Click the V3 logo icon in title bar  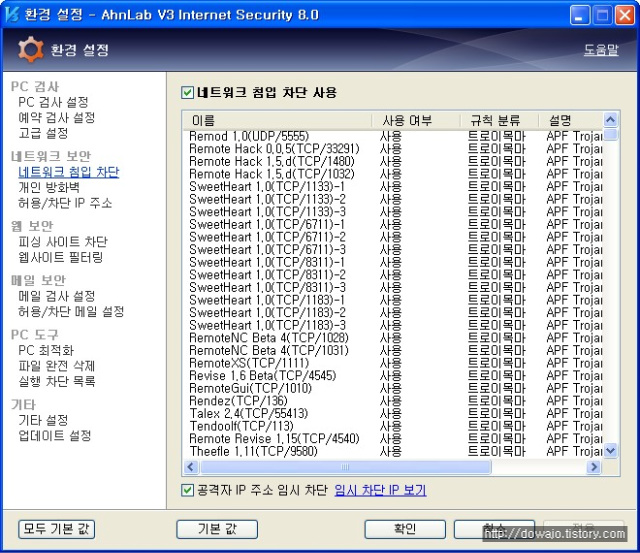[x=12, y=15]
